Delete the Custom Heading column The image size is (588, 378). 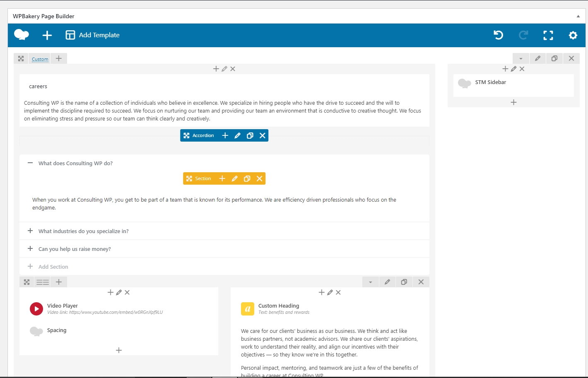point(338,292)
